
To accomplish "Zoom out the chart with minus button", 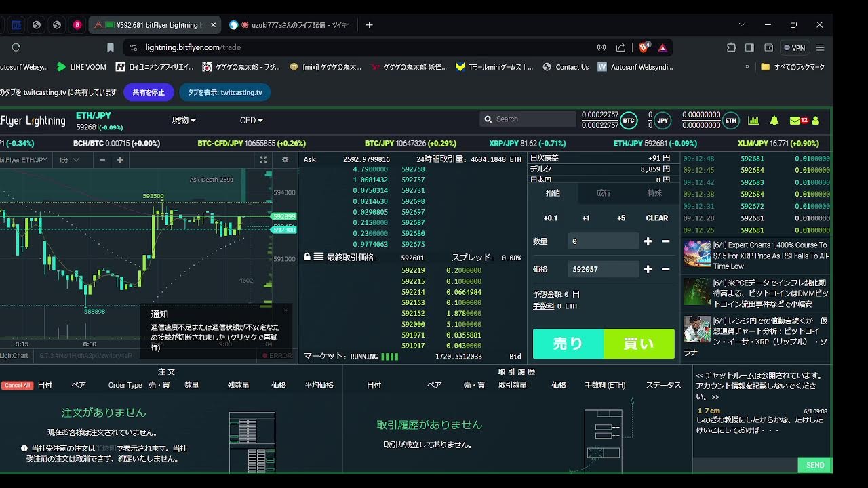I will click(x=102, y=160).
